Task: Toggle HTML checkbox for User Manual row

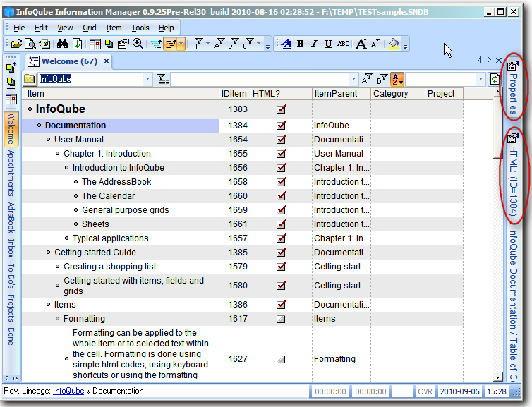Action: tap(281, 140)
